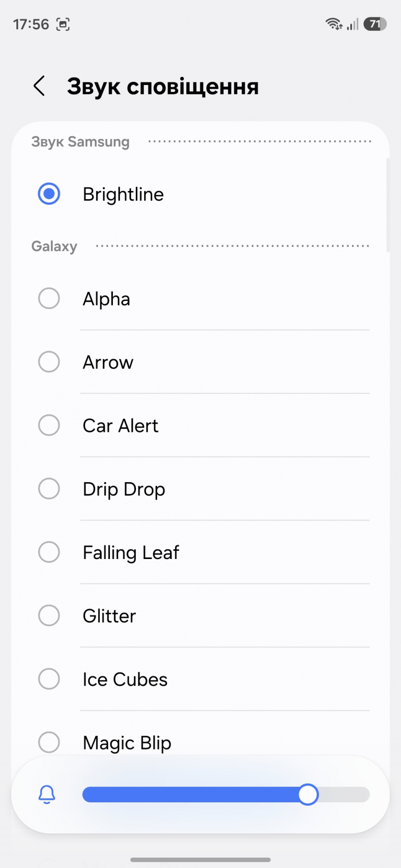The image size is (401, 868).
Task: Enable the Car Alert radio option
Action: click(x=49, y=425)
